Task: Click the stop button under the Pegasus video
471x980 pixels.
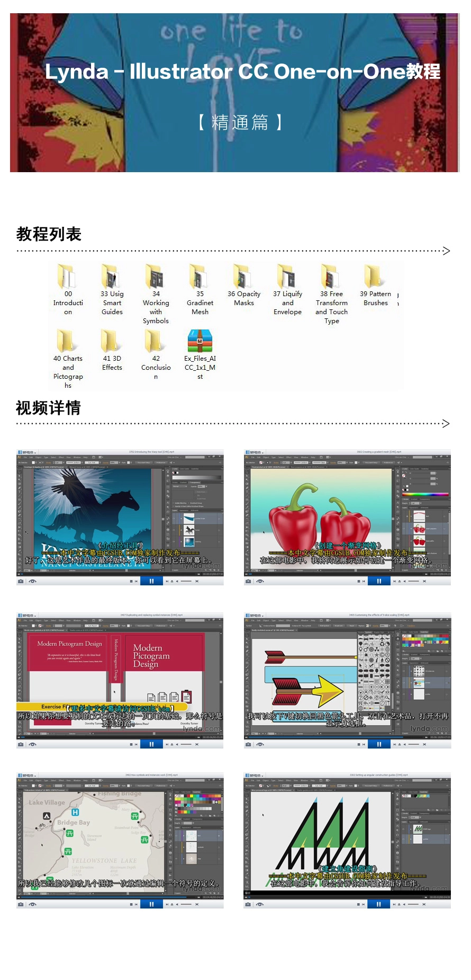Action: [131, 581]
